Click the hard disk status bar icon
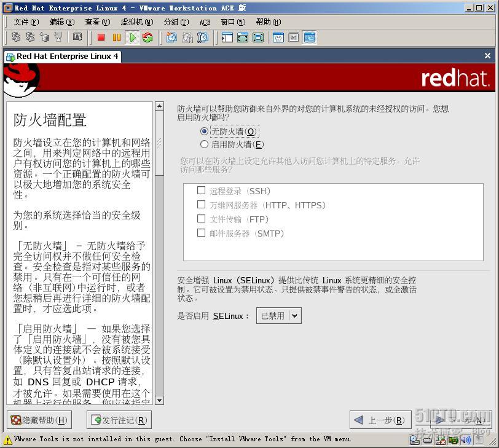The width and height of the screenshot is (499, 448). (x=428, y=441)
